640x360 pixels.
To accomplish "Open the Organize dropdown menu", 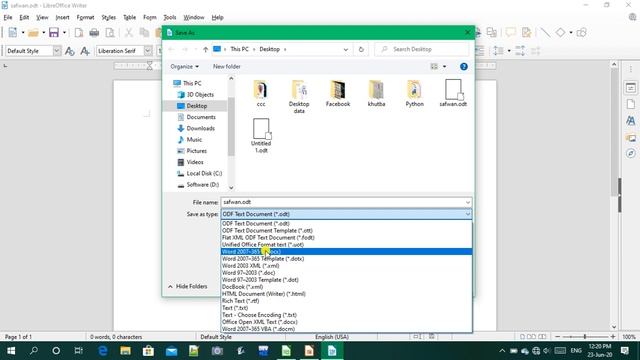I will [184, 67].
